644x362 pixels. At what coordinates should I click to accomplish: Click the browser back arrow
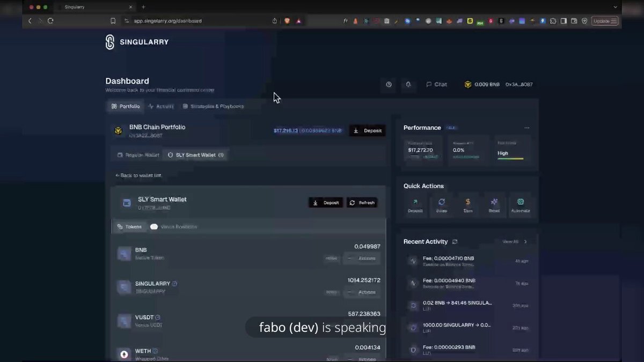click(30, 21)
